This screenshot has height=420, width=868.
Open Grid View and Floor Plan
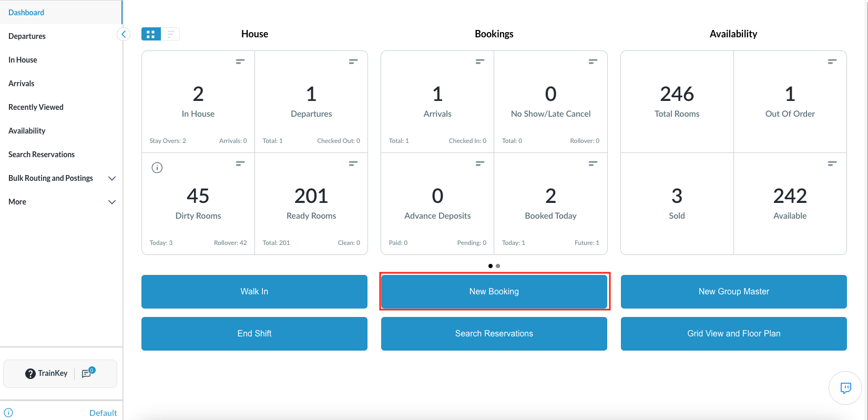point(733,334)
